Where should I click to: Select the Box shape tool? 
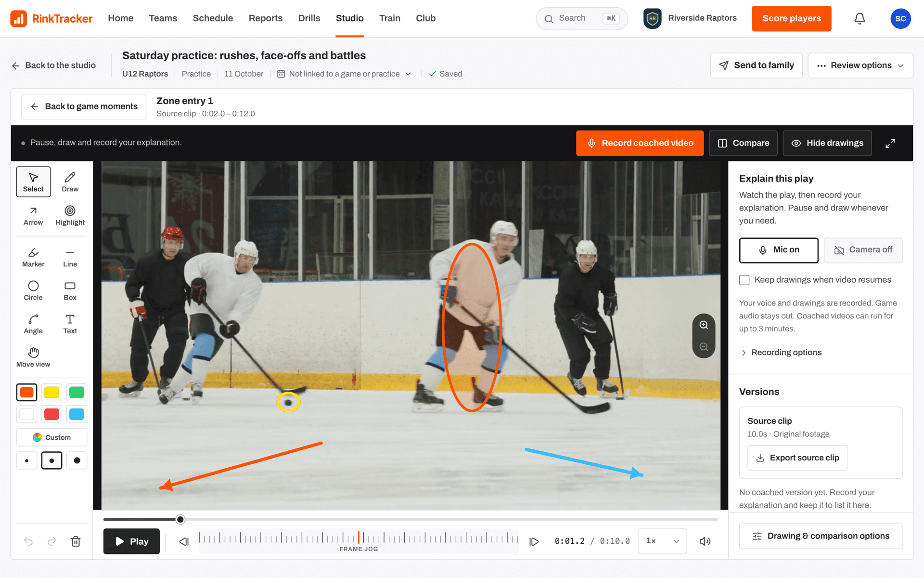[x=70, y=290]
